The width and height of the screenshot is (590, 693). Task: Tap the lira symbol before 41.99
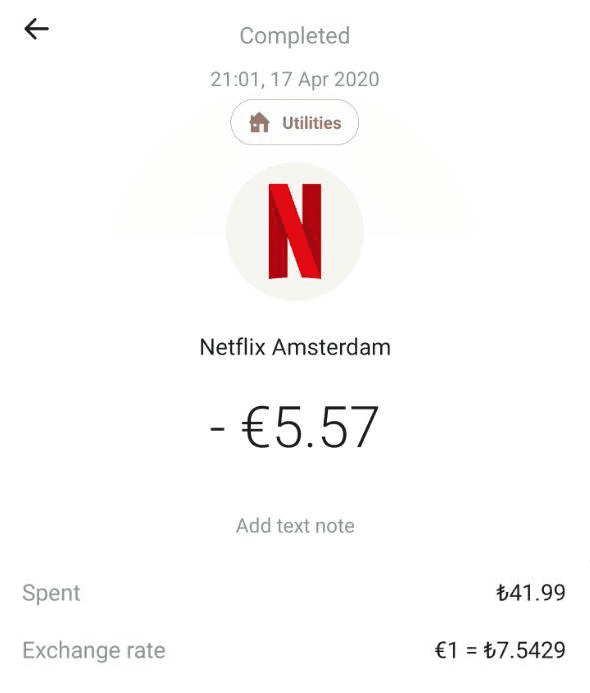pos(502,593)
